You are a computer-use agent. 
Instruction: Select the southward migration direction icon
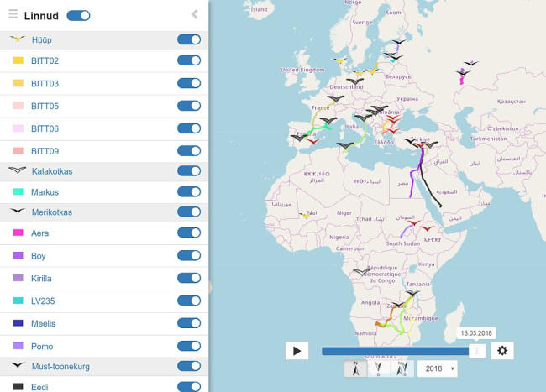(379, 368)
